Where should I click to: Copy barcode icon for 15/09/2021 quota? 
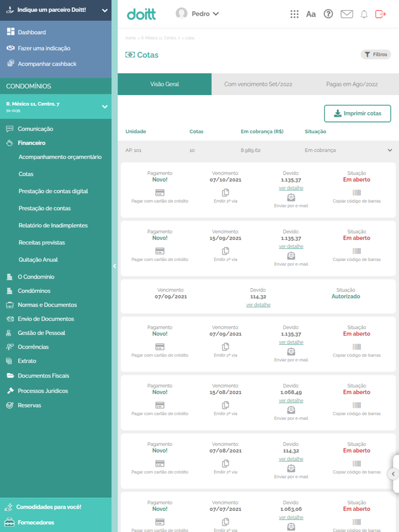[x=357, y=251]
